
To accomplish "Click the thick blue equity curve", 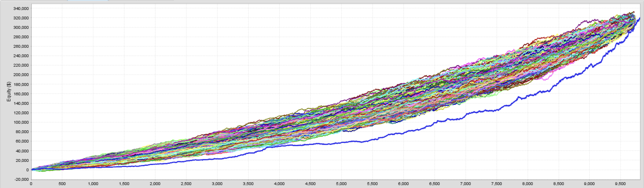I will (x=375, y=139).
